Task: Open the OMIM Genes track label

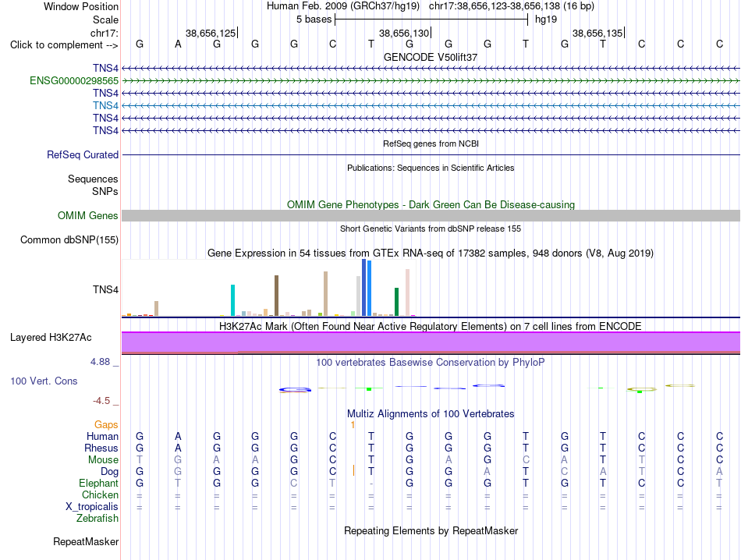Action: coord(88,215)
